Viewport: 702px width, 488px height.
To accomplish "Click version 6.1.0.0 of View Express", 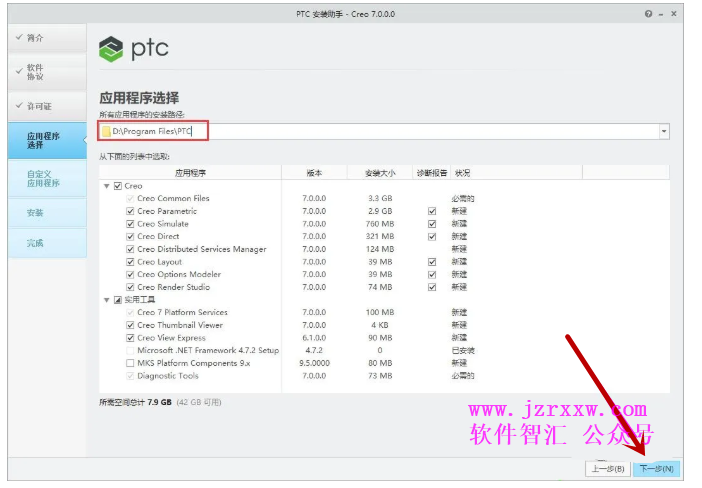I will (314, 338).
